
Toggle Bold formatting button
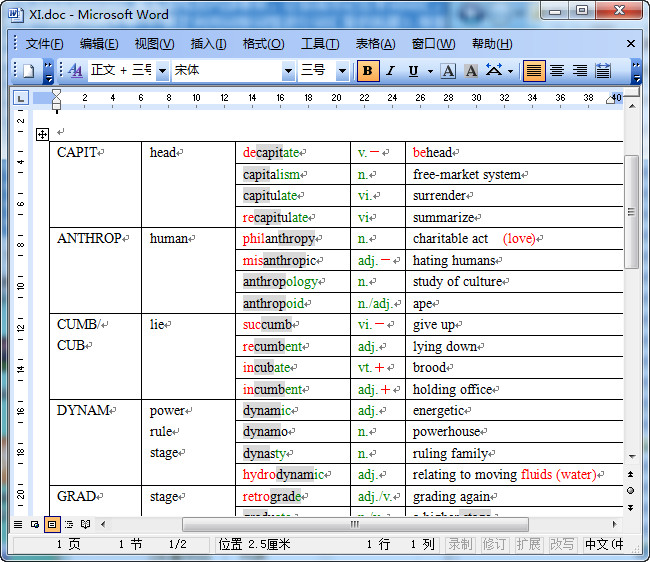click(368, 71)
